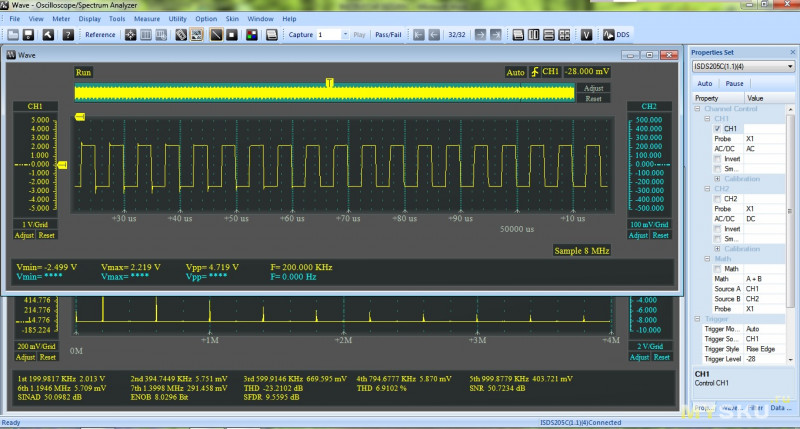Click the yellow overview waveform bar
The image size is (800, 429).
[x=324, y=93]
